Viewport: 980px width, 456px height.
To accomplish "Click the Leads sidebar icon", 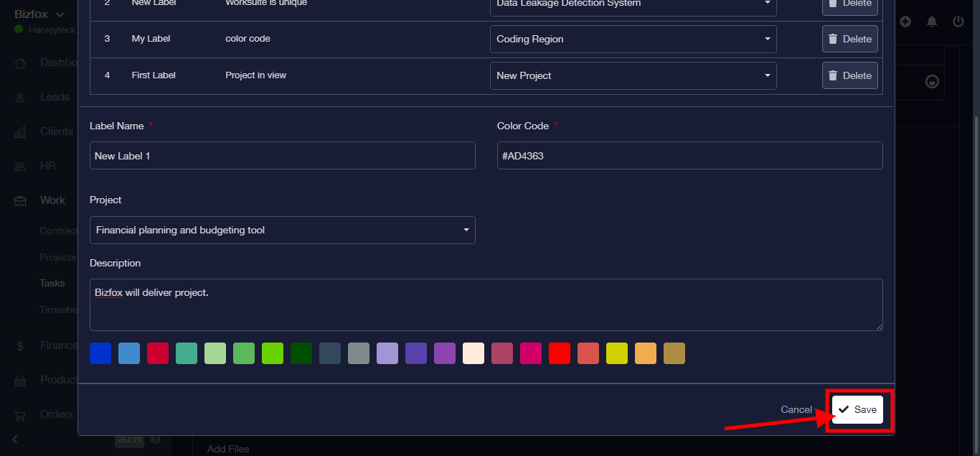I will coord(21,97).
